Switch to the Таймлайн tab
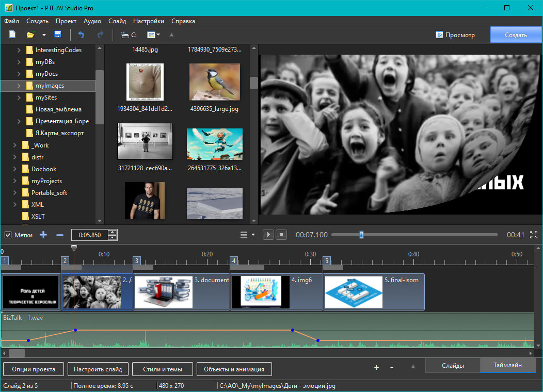The image size is (543, 392). 507,365
